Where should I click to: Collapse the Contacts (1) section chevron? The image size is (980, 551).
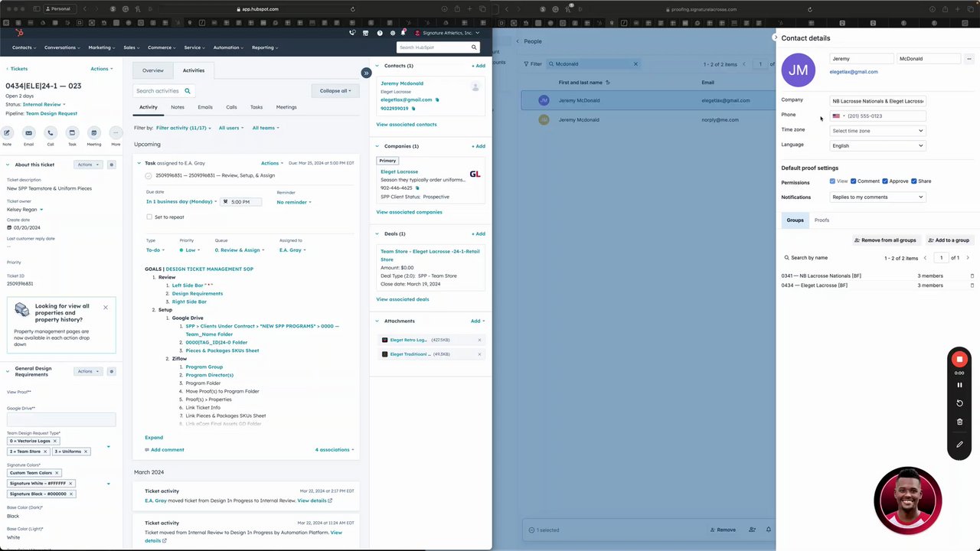click(377, 66)
